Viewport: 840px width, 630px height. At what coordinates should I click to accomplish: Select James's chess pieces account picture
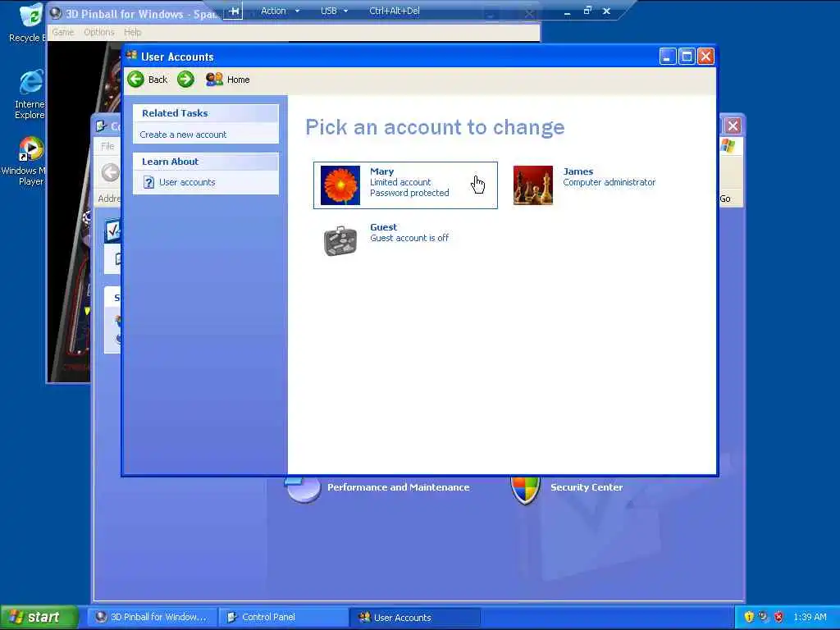[533, 185]
